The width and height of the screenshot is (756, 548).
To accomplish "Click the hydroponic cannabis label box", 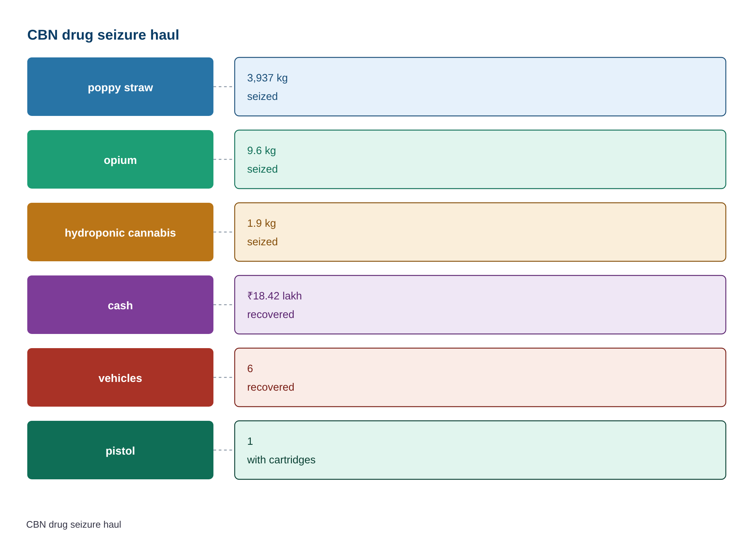I will (x=120, y=232).
